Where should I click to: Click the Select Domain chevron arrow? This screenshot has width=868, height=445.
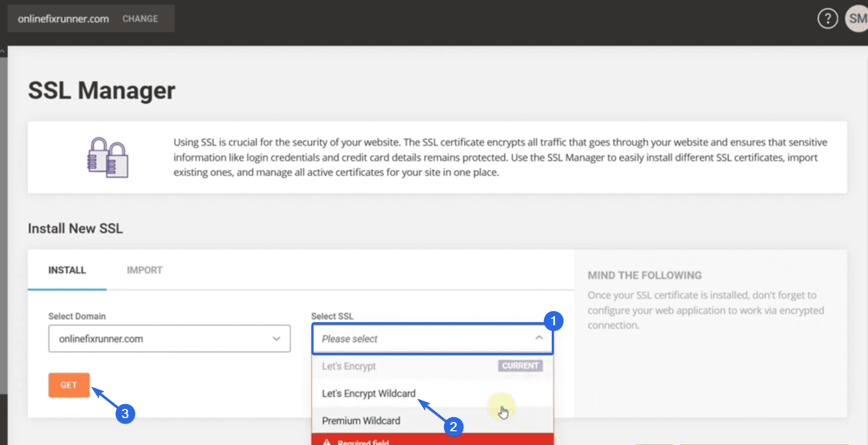pyautogui.click(x=276, y=339)
